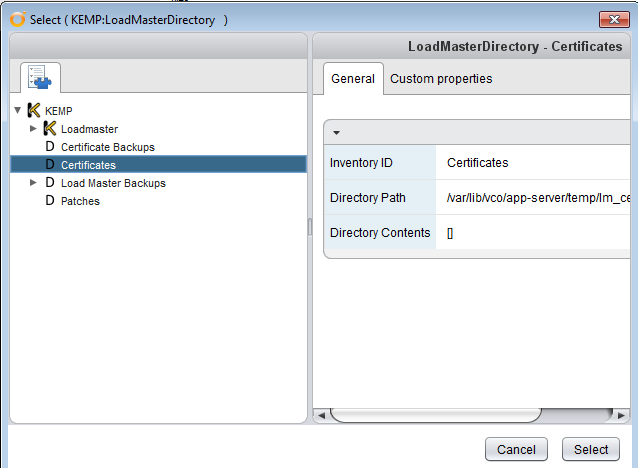638x468 pixels.
Task: Open the Custom properties tab
Action: click(441, 79)
